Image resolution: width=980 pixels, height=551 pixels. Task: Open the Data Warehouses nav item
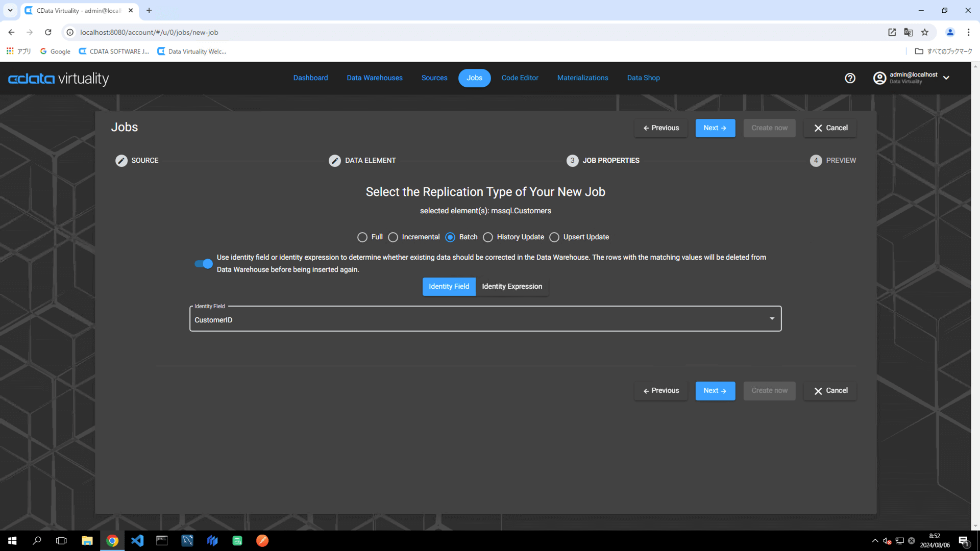374,78
